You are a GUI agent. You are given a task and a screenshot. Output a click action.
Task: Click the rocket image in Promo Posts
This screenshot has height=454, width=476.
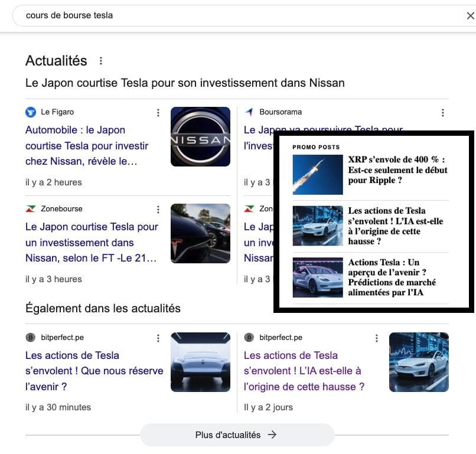[x=318, y=175]
